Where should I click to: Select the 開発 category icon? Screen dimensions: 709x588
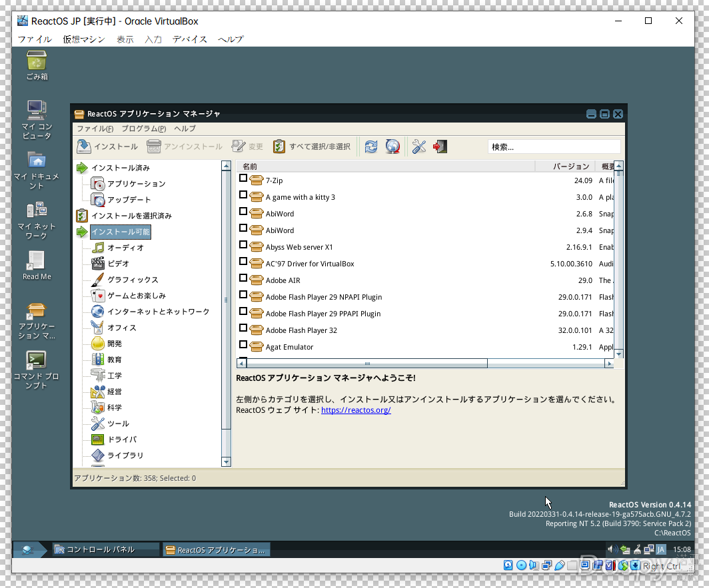pos(98,344)
